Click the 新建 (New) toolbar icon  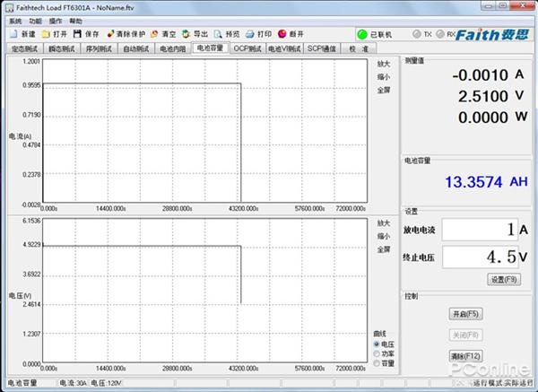(x=13, y=34)
